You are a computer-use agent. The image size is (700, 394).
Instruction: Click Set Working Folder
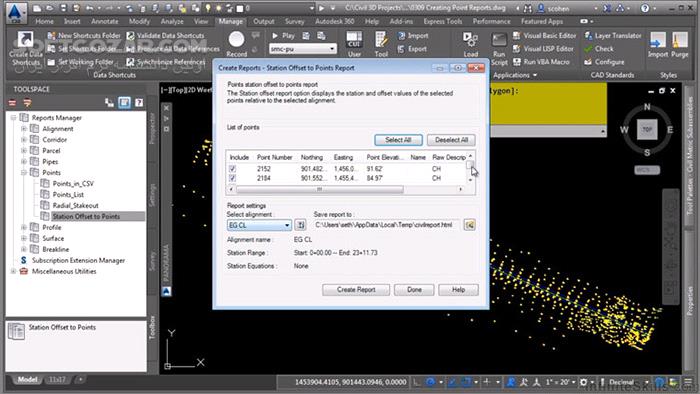click(x=80, y=62)
